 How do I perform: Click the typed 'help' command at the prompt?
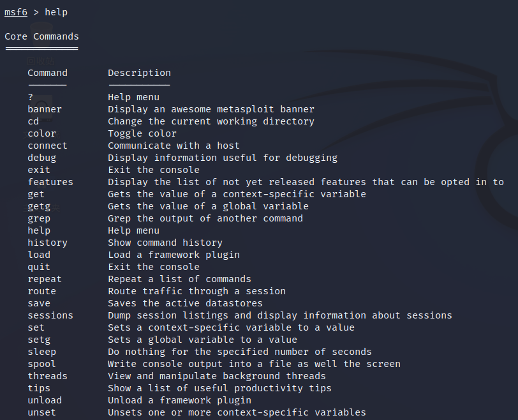pos(56,12)
